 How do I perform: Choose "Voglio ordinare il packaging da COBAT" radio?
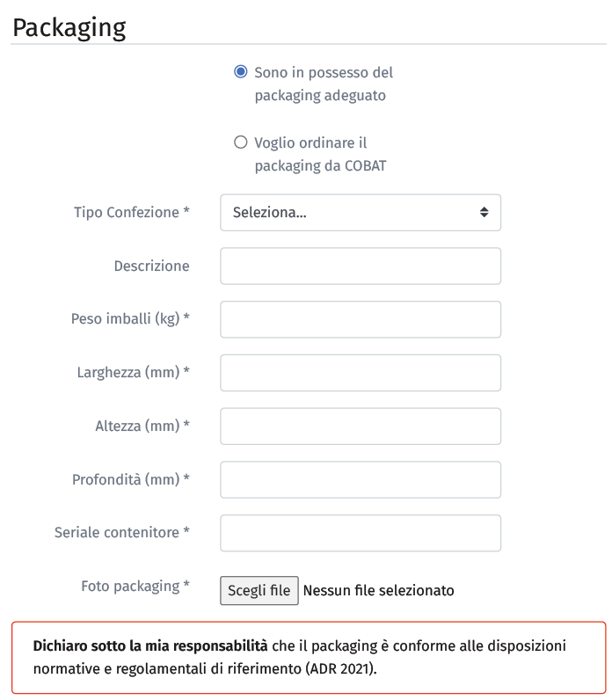coord(240,142)
